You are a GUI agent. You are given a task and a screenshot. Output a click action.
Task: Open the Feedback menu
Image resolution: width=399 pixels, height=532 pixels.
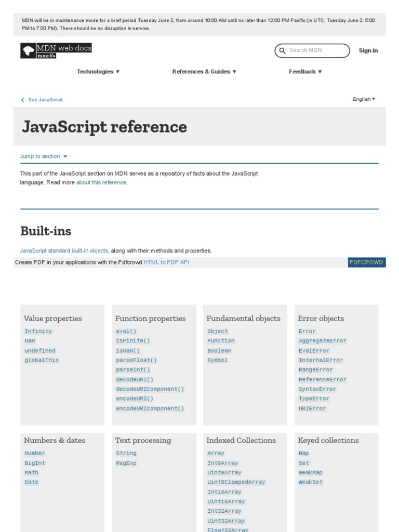305,72
